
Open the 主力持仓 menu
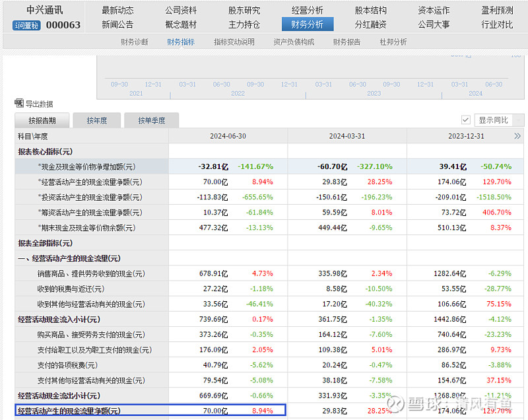click(244, 24)
